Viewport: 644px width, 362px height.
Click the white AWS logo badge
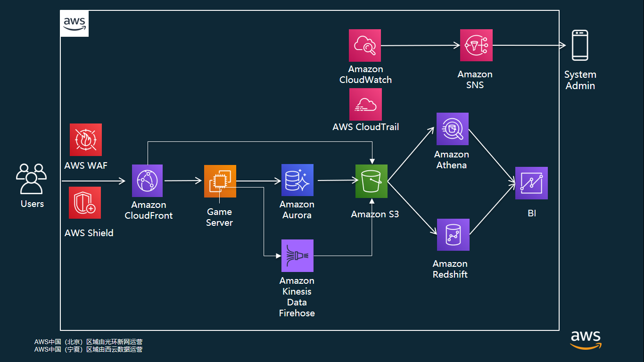[74, 24]
